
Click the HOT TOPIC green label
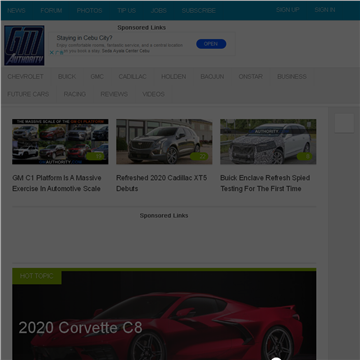pyautogui.click(x=37, y=276)
